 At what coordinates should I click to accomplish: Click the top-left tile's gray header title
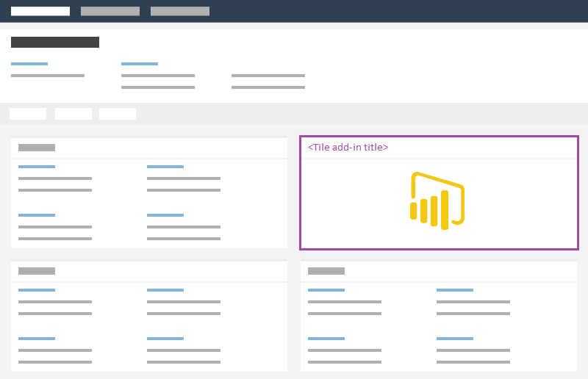pyautogui.click(x=37, y=148)
